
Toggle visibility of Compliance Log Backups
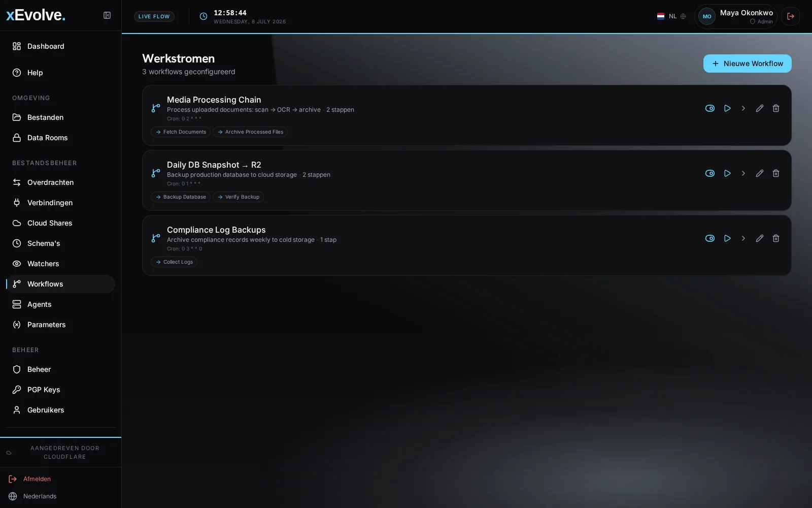tap(710, 238)
